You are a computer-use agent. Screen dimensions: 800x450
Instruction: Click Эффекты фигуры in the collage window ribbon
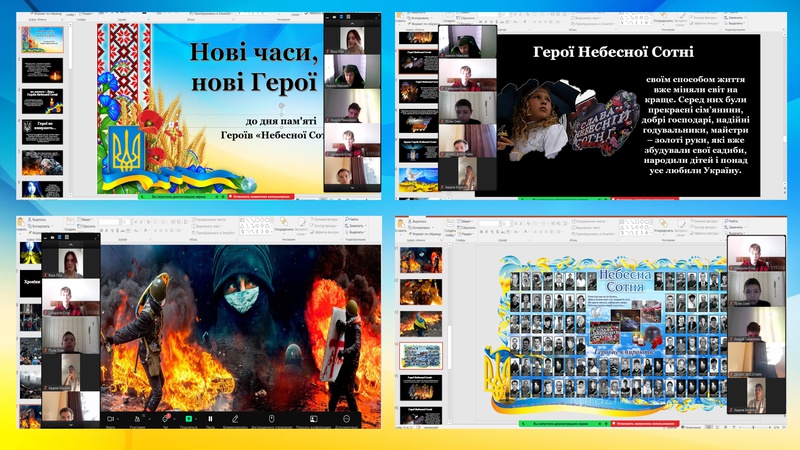(x=705, y=234)
